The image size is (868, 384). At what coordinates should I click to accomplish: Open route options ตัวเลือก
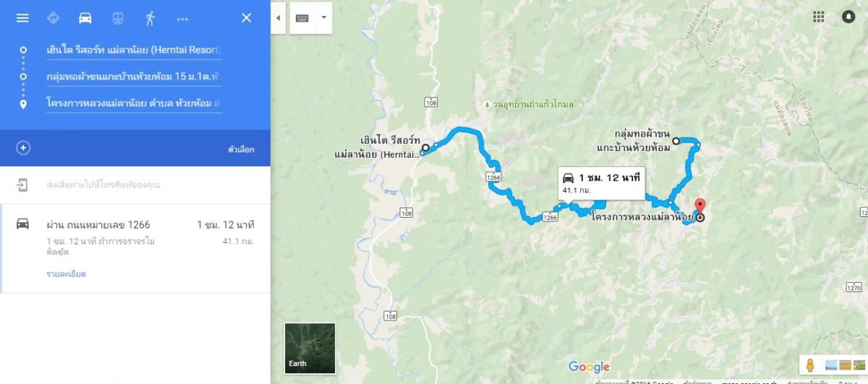(x=241, y=149)
